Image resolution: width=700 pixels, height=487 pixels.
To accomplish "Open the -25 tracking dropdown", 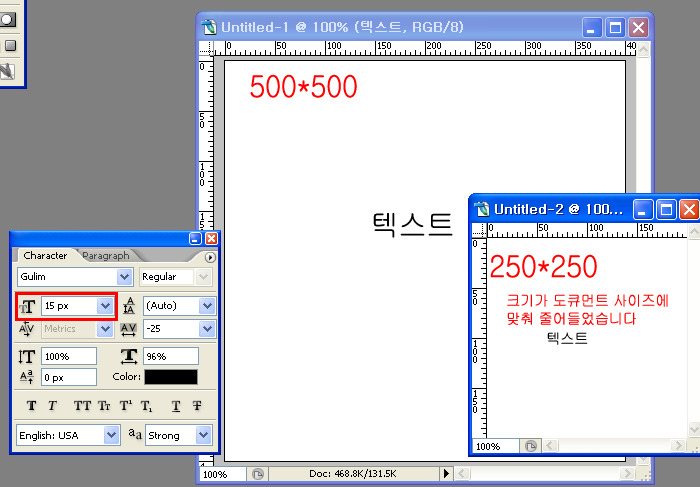I will coord(207,329).
